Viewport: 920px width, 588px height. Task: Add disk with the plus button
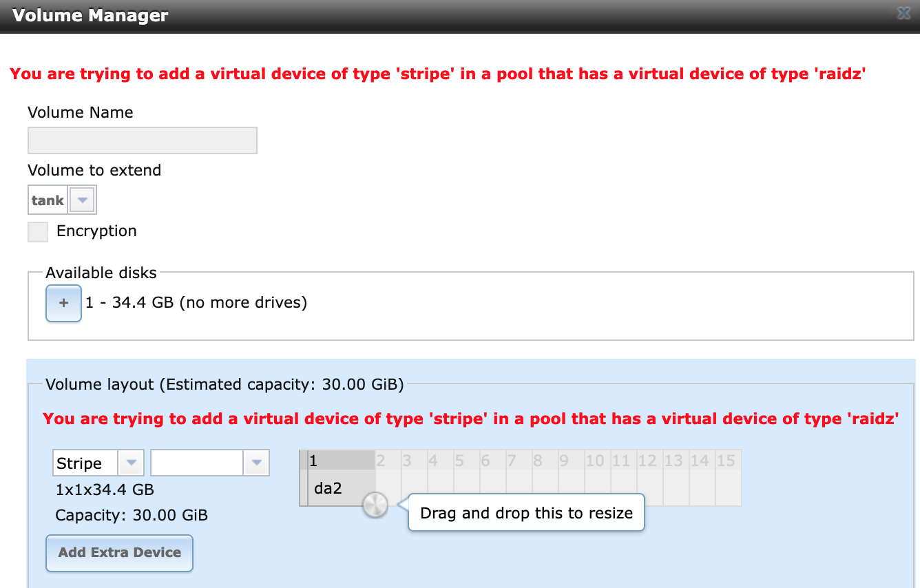coord(63,303)
